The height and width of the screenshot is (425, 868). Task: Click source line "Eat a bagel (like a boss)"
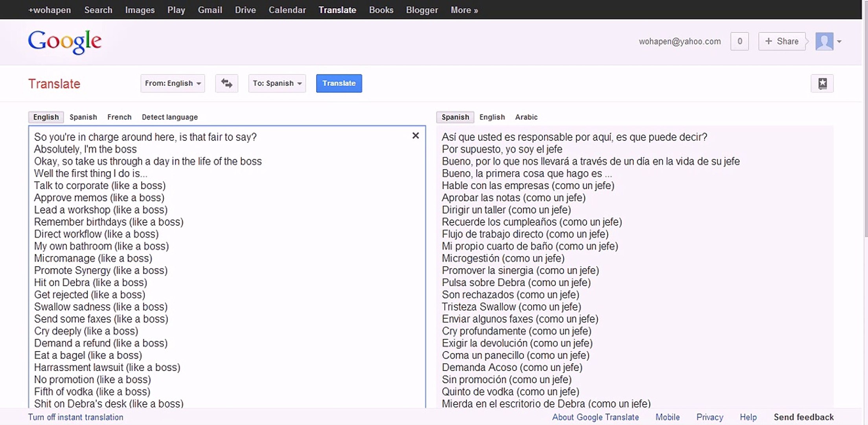(88, 355)
